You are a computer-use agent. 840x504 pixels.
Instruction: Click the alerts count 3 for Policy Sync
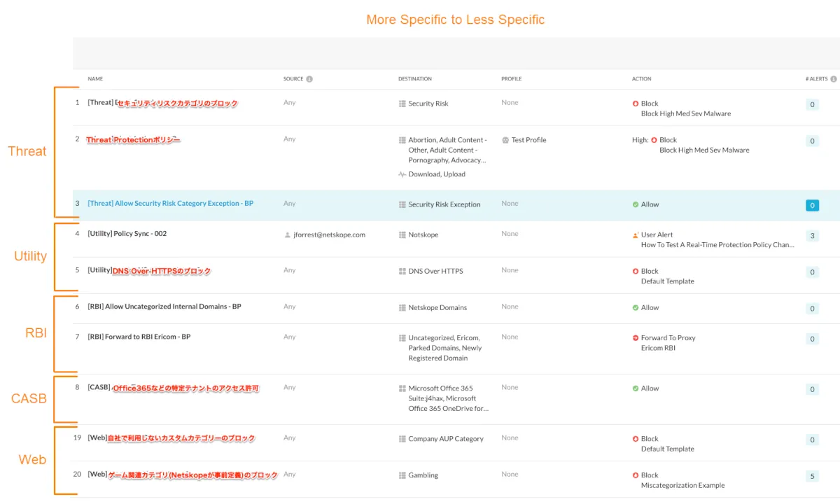click(813, 236)
